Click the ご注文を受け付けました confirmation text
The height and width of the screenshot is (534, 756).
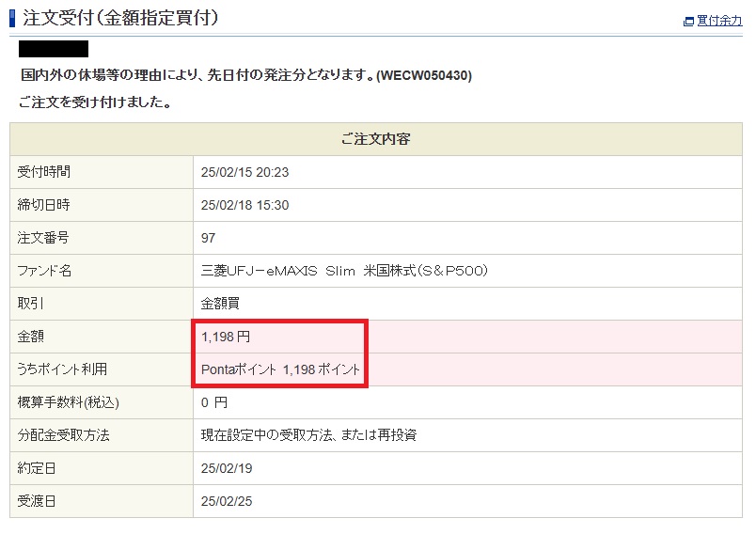[94, 102]
